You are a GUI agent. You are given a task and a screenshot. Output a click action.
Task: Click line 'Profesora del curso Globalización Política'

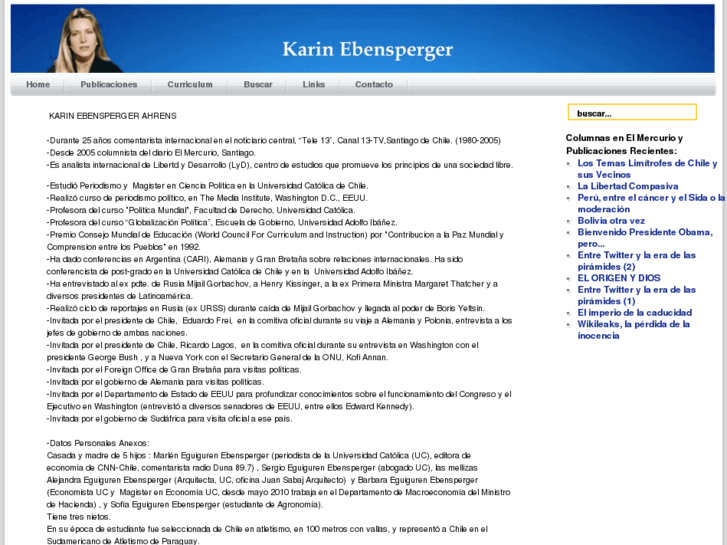coord(222,222)
